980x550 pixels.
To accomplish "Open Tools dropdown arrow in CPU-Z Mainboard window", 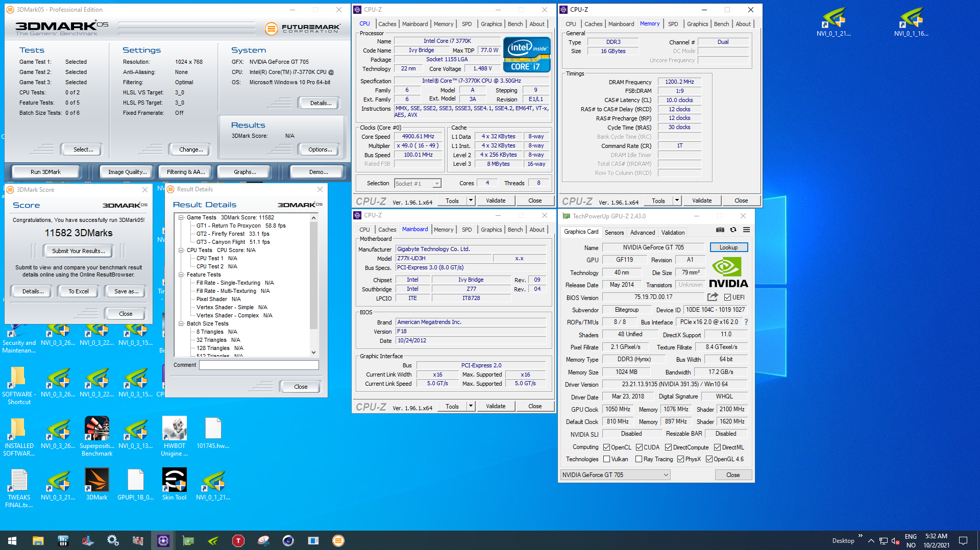I will click(471, 406).
